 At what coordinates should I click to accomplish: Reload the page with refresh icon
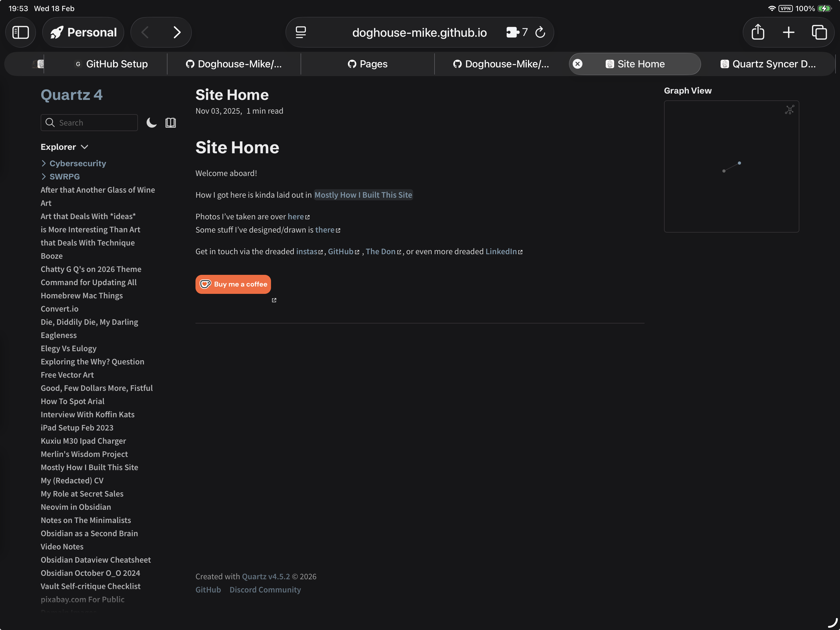tap(540, 32)
